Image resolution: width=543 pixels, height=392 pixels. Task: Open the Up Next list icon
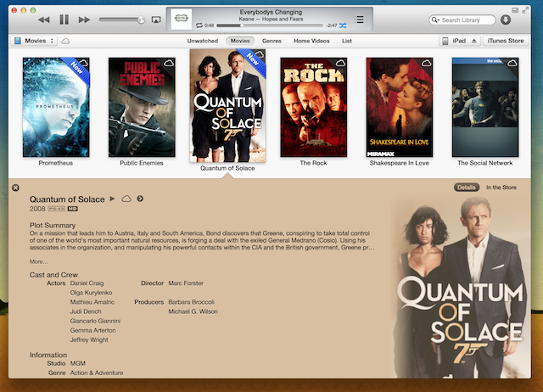(x=359, y=20)
